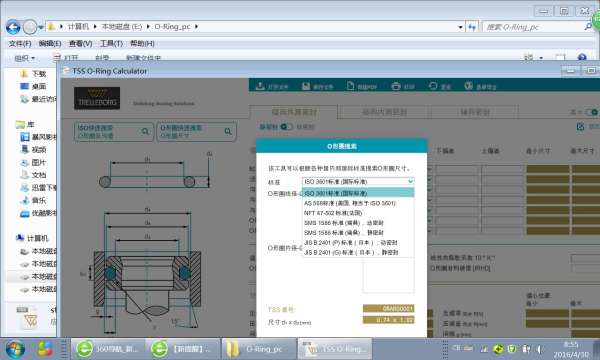Select the third seal type tab
The image size is (600, 360).
(474, 112)
